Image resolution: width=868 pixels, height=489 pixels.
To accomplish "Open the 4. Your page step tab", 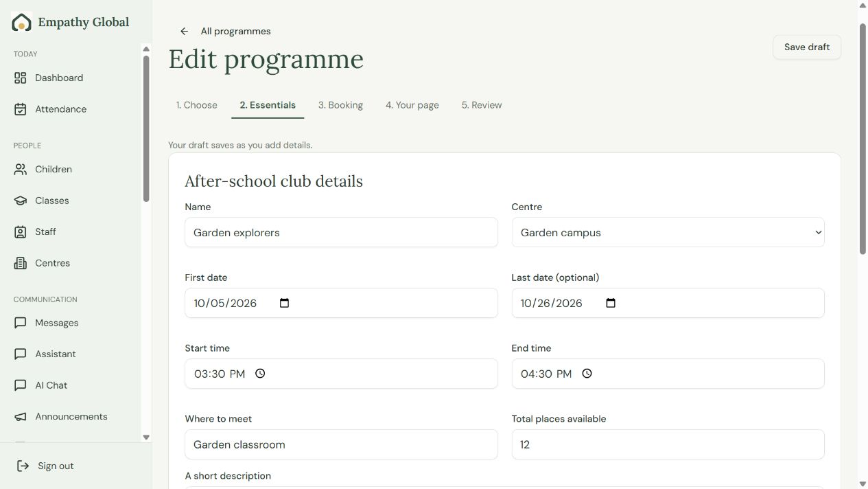I will pos(412,105).
